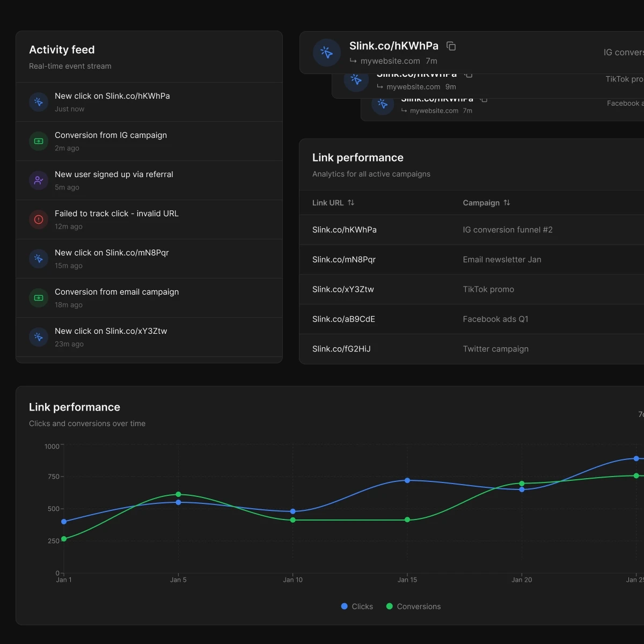The image size is (644, 644).
Task: Click the cursor icon on the third stacked card
Action: click(383, 104)
